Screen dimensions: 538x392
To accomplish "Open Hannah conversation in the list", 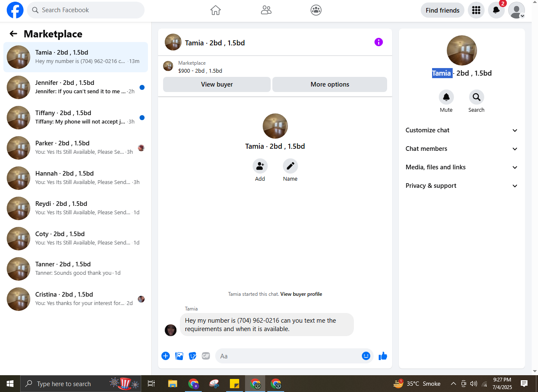I will coord(76,178).
